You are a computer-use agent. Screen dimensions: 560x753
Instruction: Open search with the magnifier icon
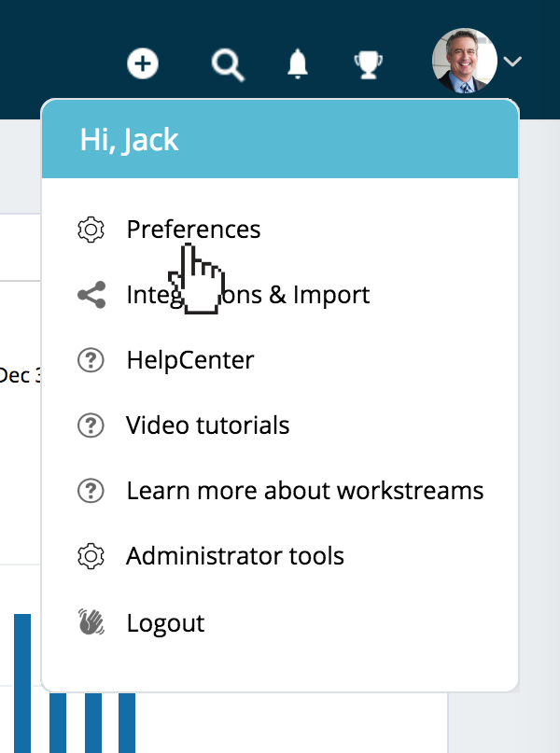[227, 64]
